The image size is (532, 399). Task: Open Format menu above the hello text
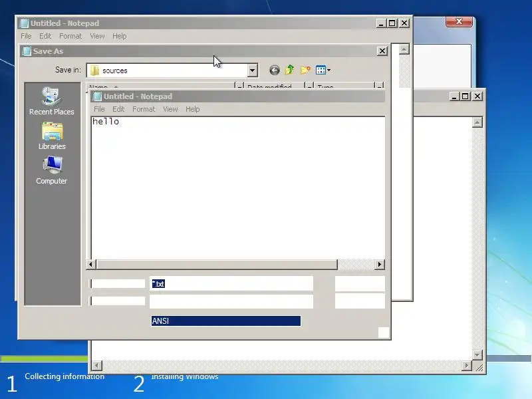pyautogui.click(x=144, y=109)
